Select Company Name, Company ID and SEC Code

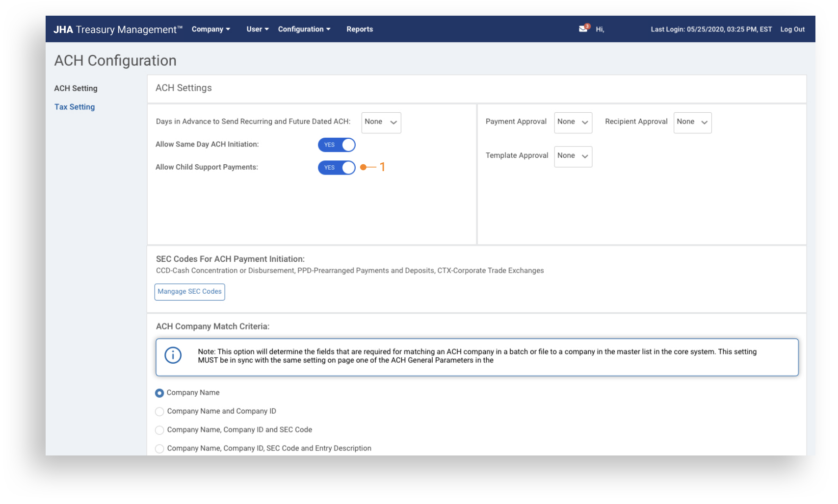159,430
